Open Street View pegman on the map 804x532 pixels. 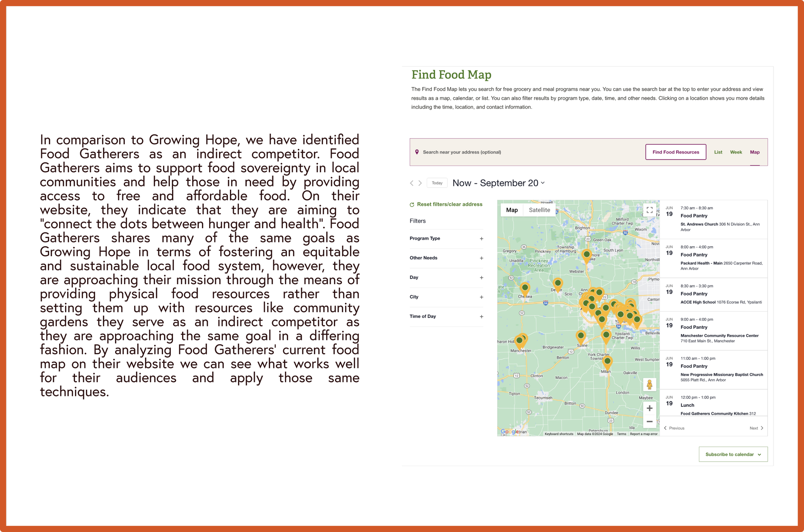650,384
